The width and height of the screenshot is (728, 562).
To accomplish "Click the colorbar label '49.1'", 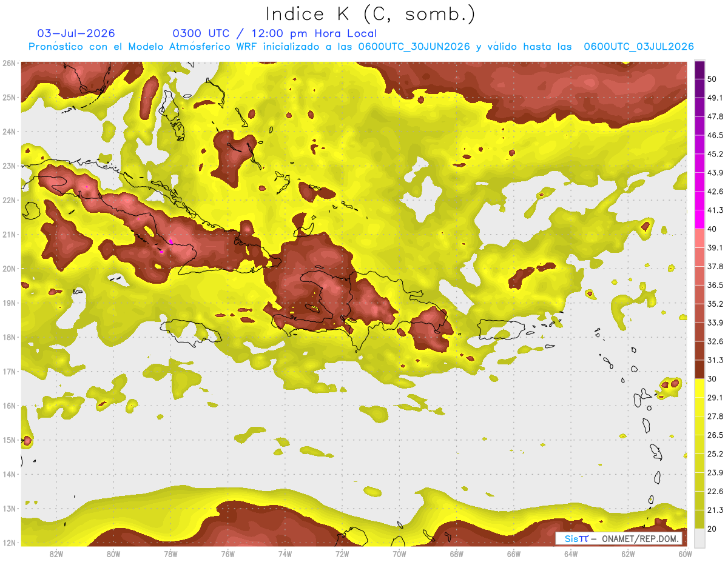I will 716,98.
